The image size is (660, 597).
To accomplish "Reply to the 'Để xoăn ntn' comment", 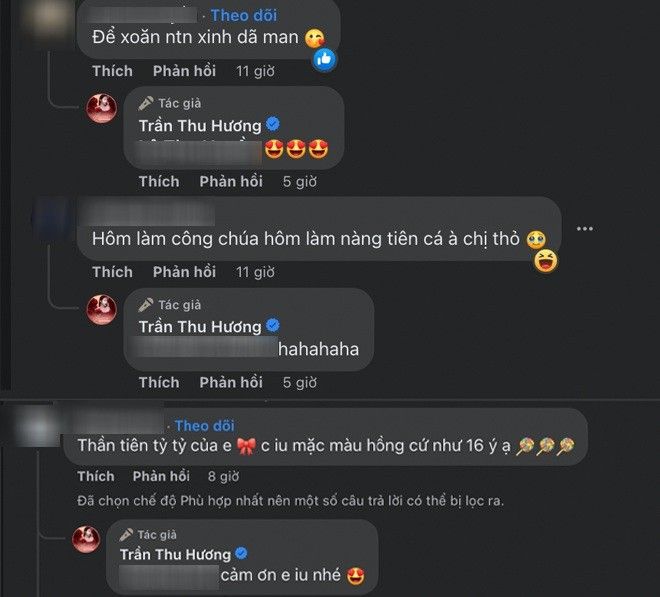I will (184, 71).
